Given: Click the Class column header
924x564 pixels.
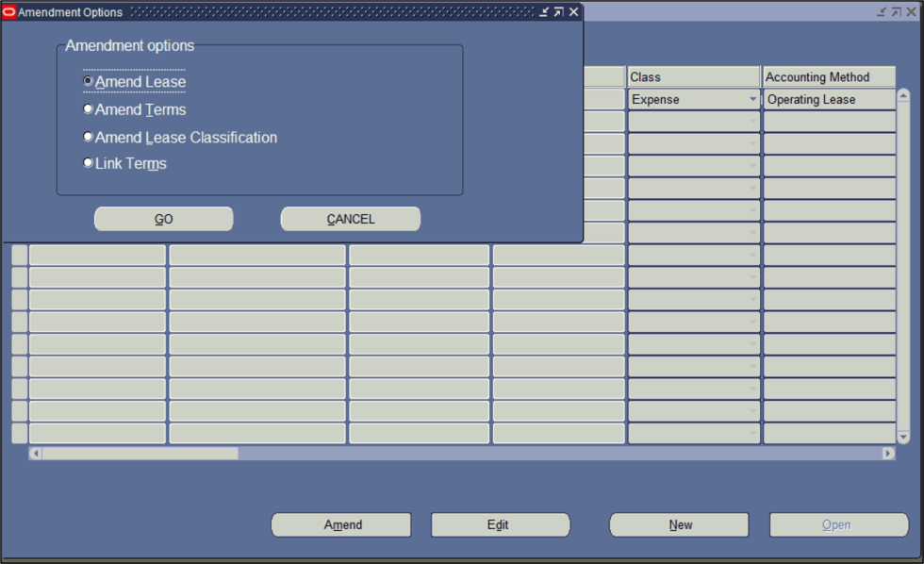Looking at the screenshot, I should [x=693, y=76].
